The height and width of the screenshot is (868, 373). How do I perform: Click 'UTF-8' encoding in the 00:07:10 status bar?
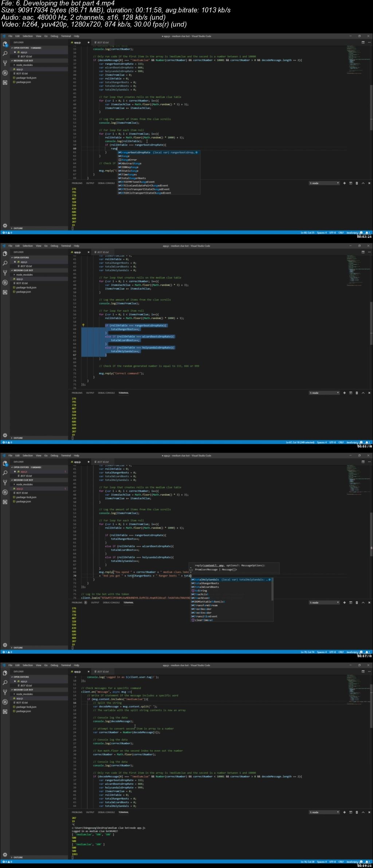coord(332,652)
